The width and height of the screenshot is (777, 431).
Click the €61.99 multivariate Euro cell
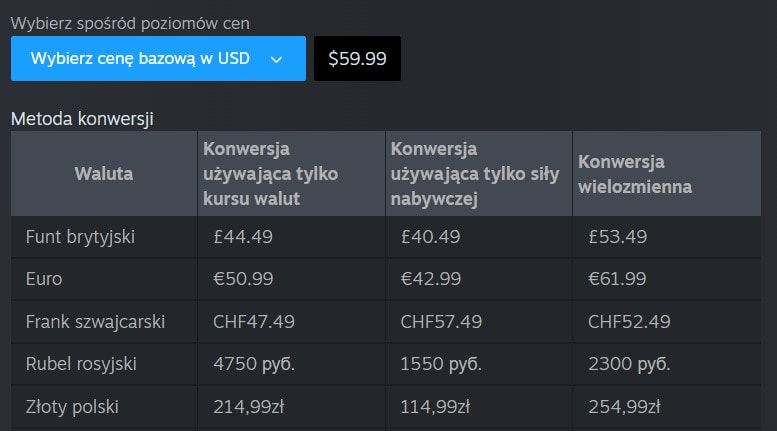617,279
